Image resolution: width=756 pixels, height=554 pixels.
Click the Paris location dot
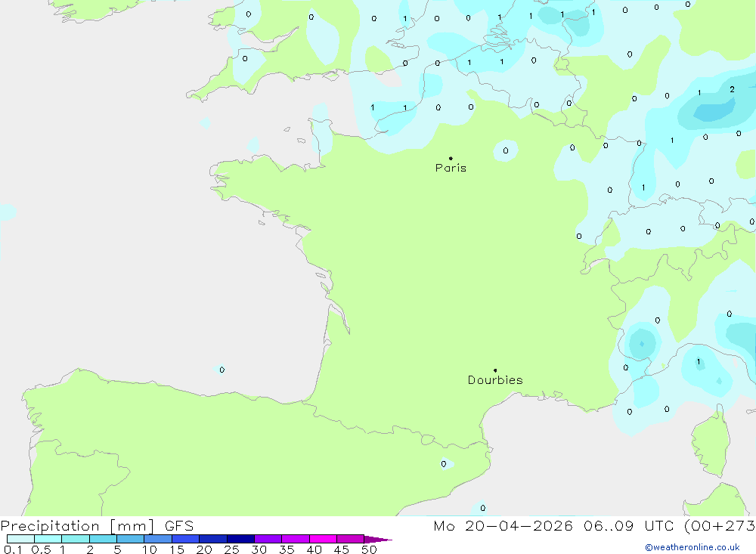click(451, 158)
